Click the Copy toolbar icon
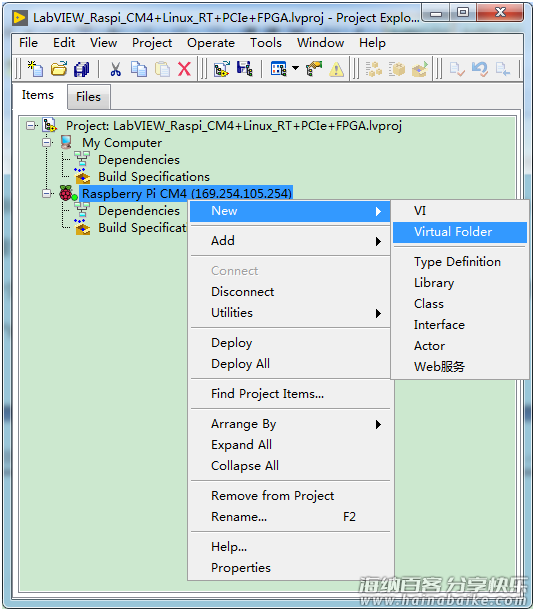The image size is (535, 611). click(139, 69)
